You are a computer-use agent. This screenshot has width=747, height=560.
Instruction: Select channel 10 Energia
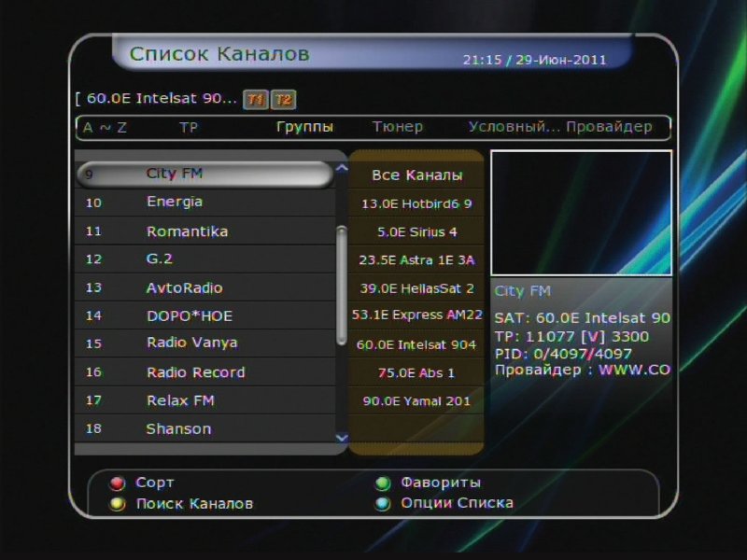click(204, 203)
